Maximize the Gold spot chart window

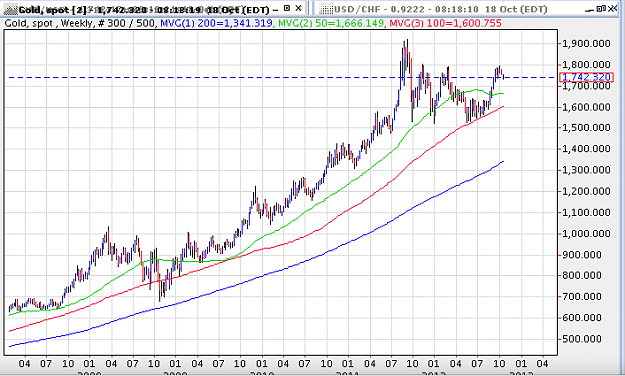[287, 8]
